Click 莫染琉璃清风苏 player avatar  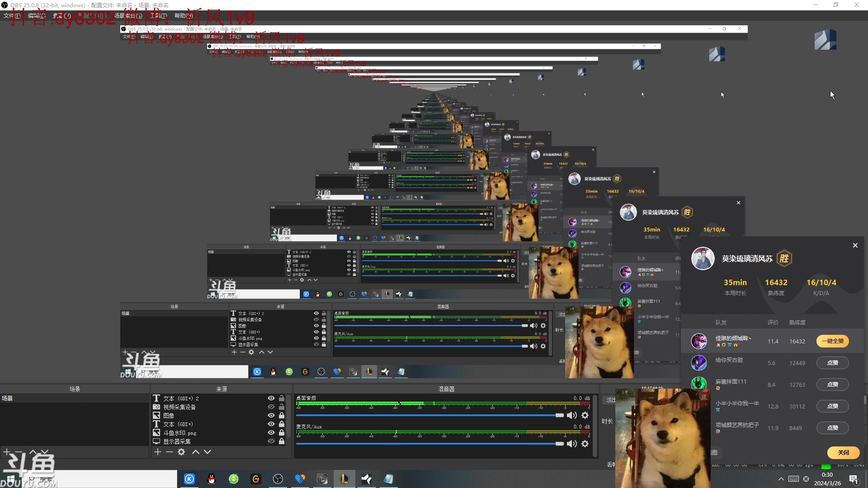[703, 258]
